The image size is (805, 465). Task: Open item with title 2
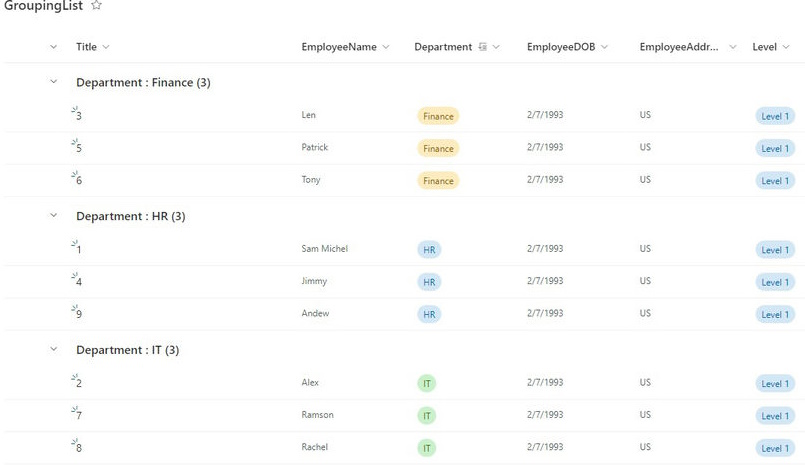79,383
